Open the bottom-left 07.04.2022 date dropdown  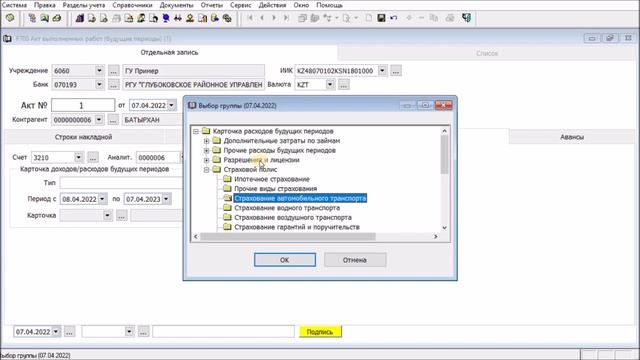click(56, 332)
